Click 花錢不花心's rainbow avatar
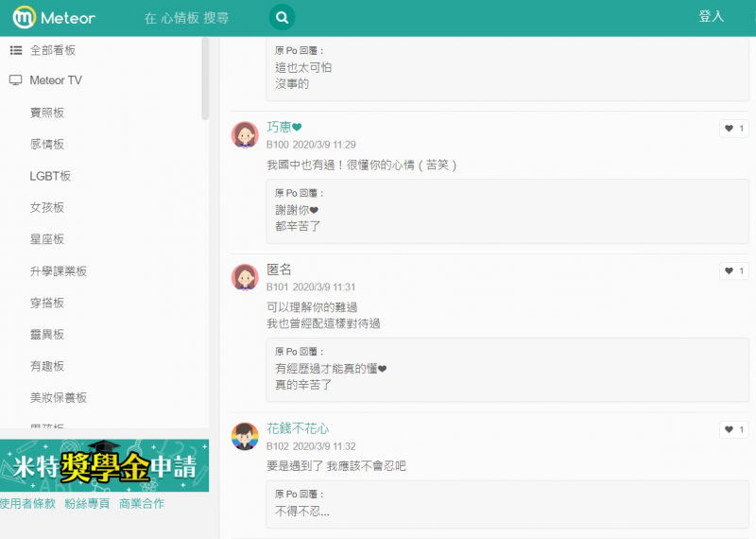This screenshot has height=539, width=756. point(245,436)
